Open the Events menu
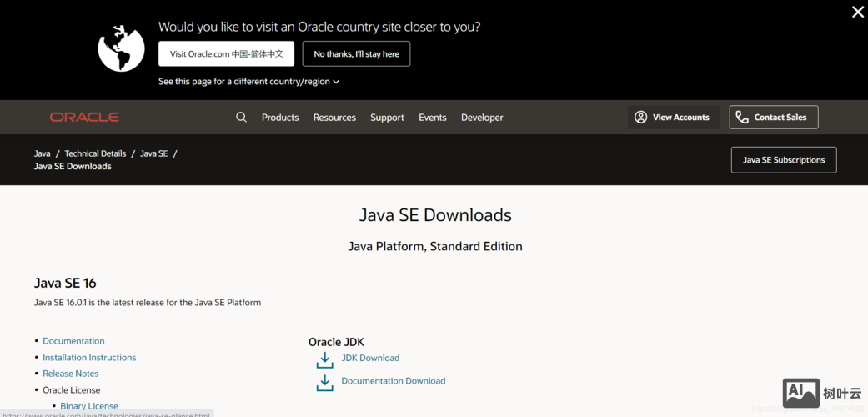 432,118
